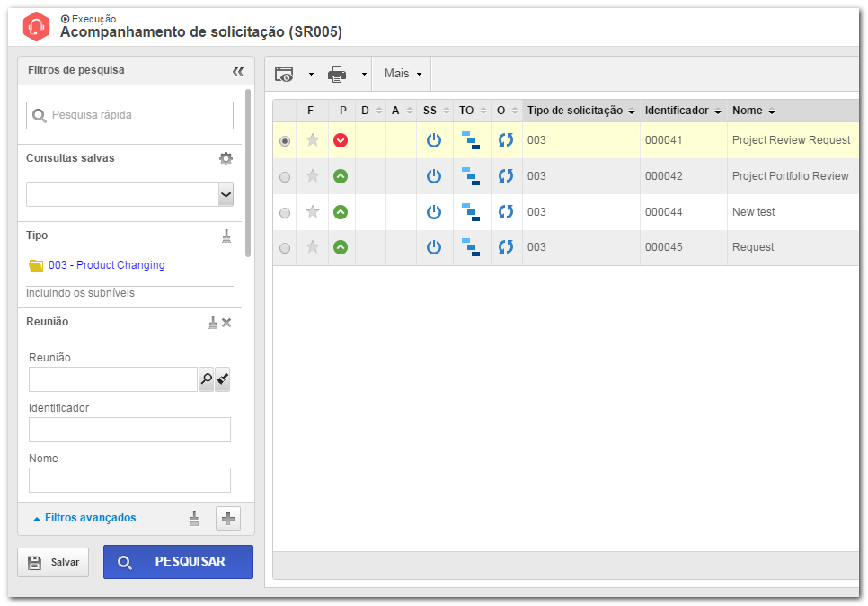This screenshot has height=606, width=868.
Task: Click the PESQUISAR button
Action: pos(178,562)
